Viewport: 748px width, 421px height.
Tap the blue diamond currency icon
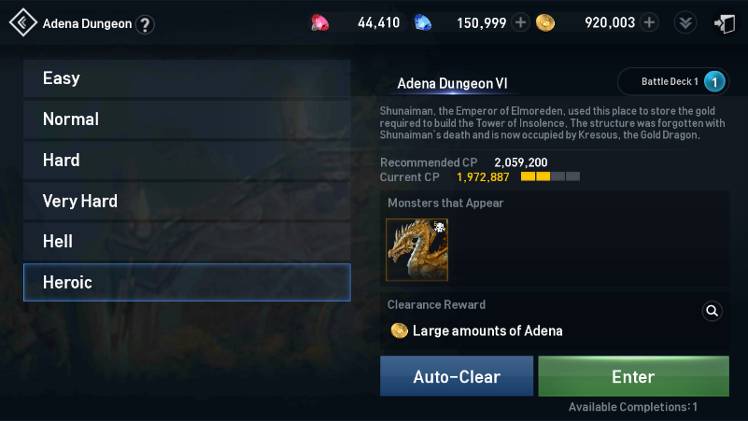[x=423, y=23]
